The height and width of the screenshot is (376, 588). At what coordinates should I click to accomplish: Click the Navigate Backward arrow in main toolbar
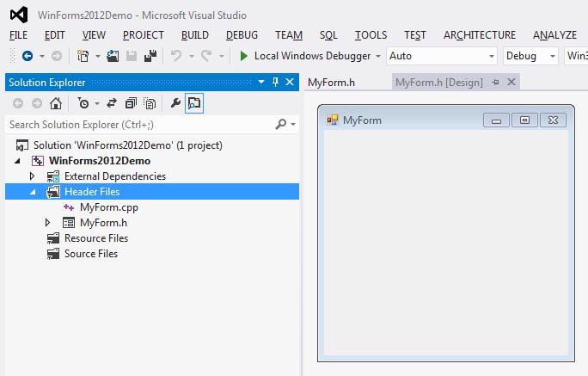pos(28,56)
